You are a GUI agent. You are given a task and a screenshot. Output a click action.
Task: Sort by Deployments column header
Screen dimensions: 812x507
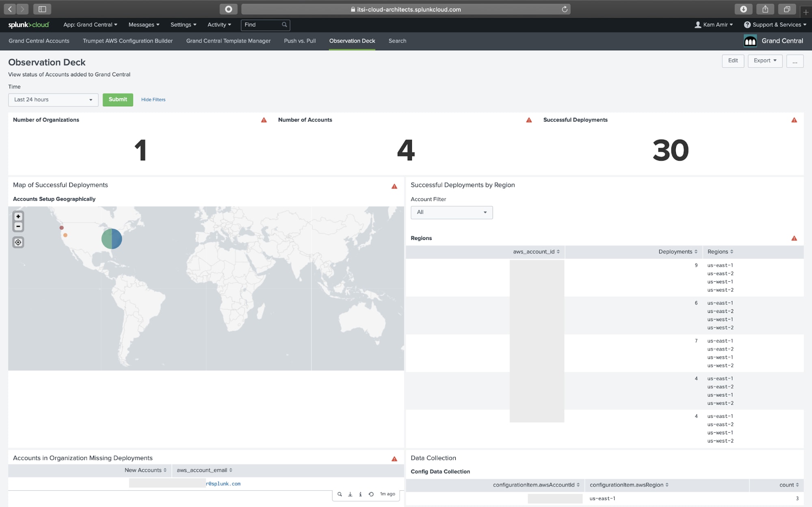coord(678,252)
